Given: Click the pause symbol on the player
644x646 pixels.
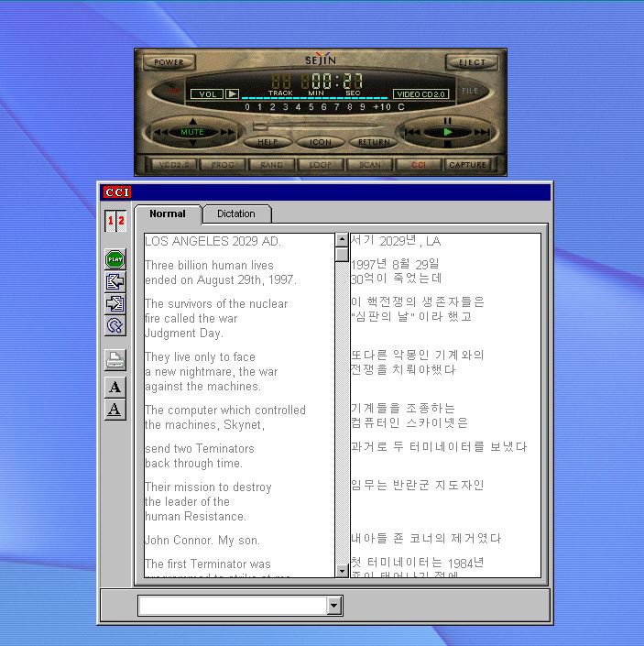Looking at the screenshot, I should tap(448, 121).
